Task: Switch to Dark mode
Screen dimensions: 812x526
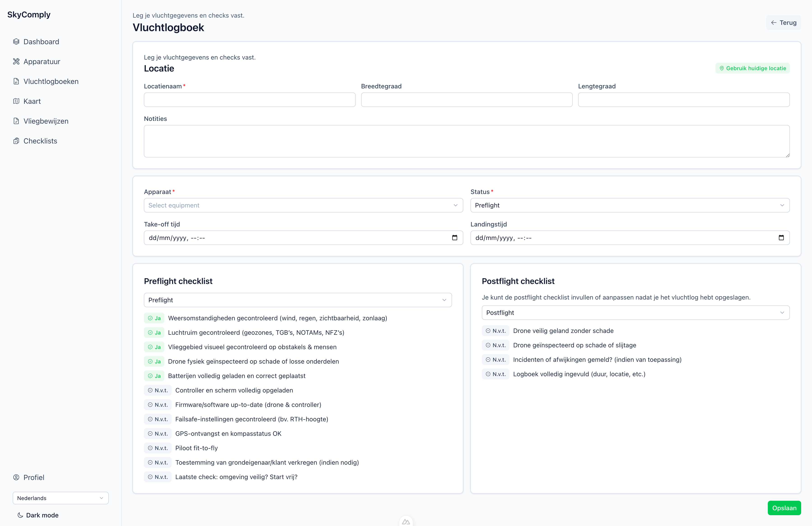Action: pos(38,515)
